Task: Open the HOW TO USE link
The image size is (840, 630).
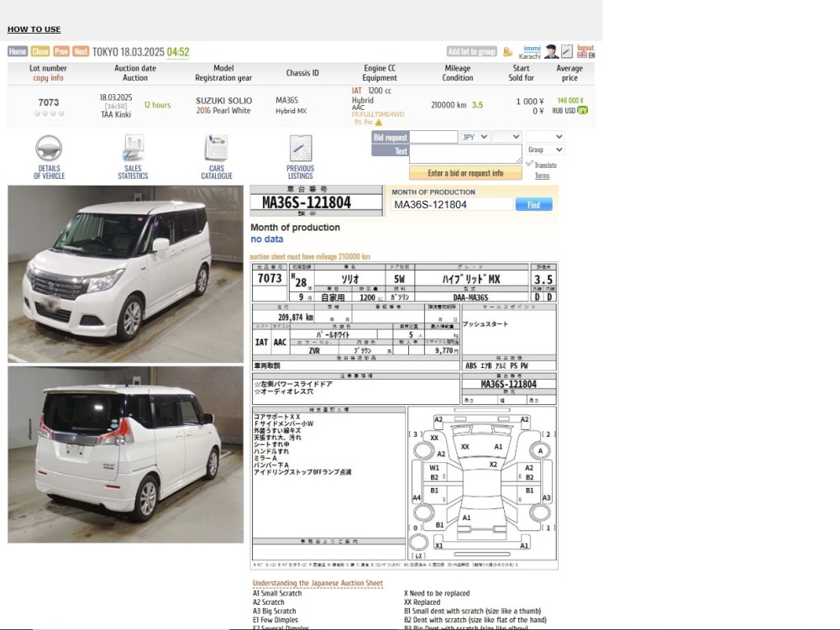Action: point(34,29)
